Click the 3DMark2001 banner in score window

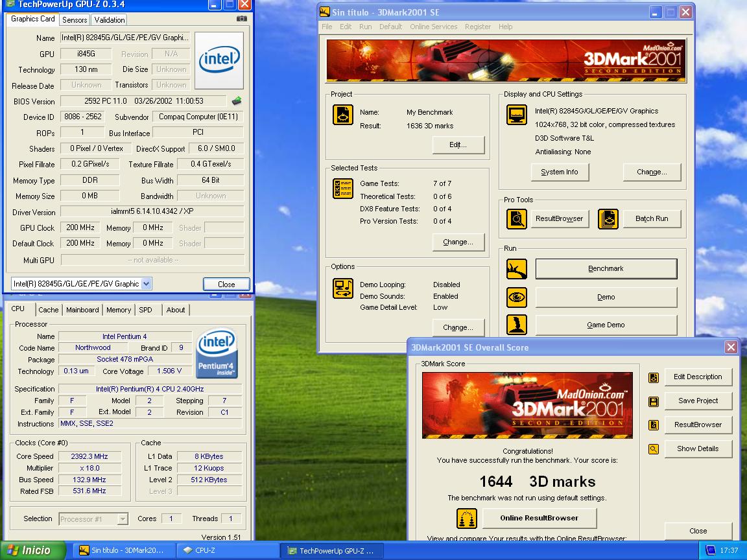coord(527,405)
